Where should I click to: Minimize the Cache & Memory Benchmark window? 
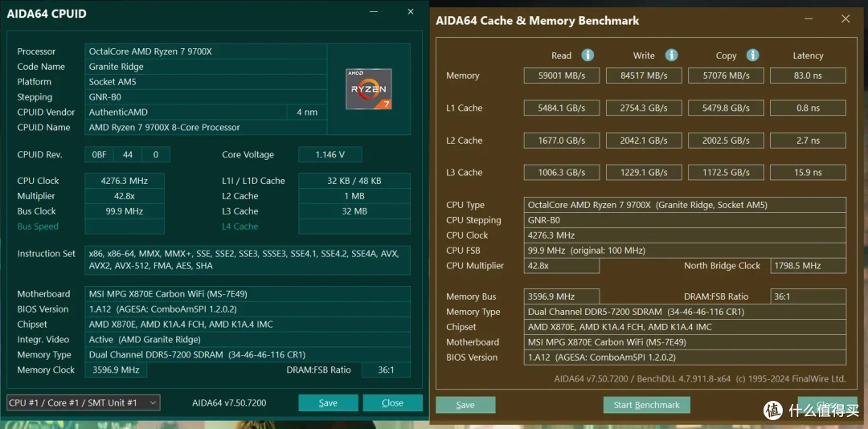[809, 18]
